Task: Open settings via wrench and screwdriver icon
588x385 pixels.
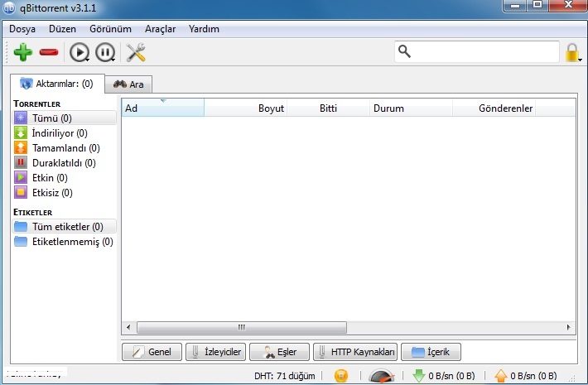Action: pos(136,53)
